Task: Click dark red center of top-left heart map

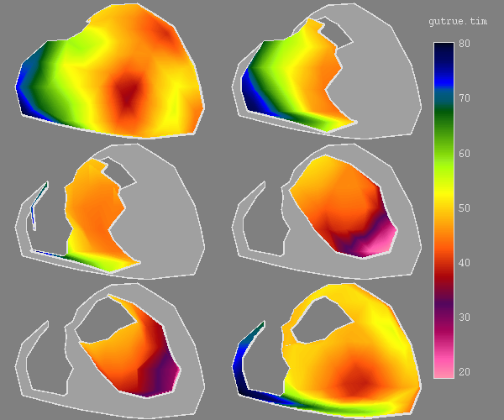Action: pos(126,94)
